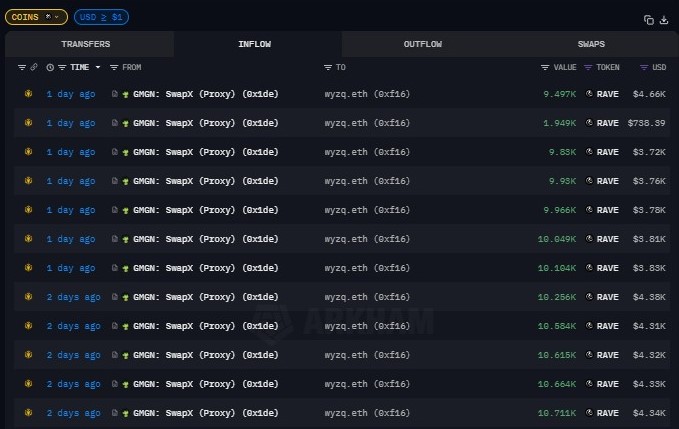The height and width of the screenshot is (429, 679).
Task: Click the copy icon above the table
Action: coord(649,19)
